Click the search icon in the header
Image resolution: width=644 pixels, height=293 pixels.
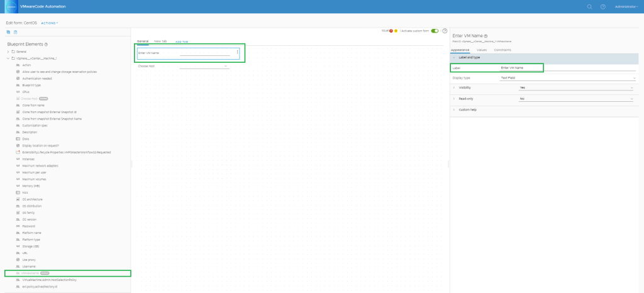[x=589, y=6]
